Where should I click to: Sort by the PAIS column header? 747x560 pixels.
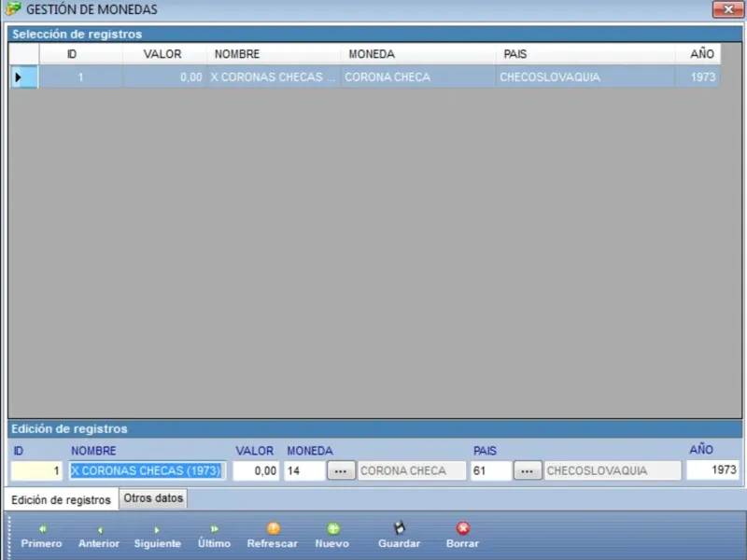click(585, 54)
